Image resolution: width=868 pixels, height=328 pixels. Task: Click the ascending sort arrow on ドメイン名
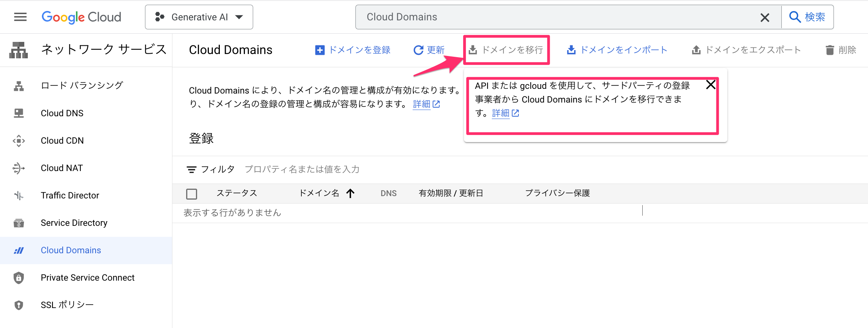coord(350,193)
